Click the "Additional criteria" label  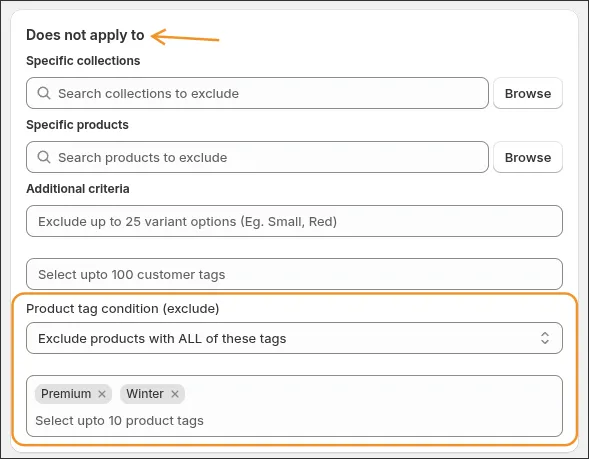point(78,188)
